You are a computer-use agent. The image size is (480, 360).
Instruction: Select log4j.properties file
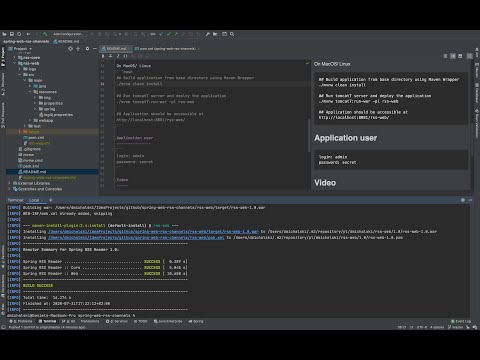click(56, 115)
